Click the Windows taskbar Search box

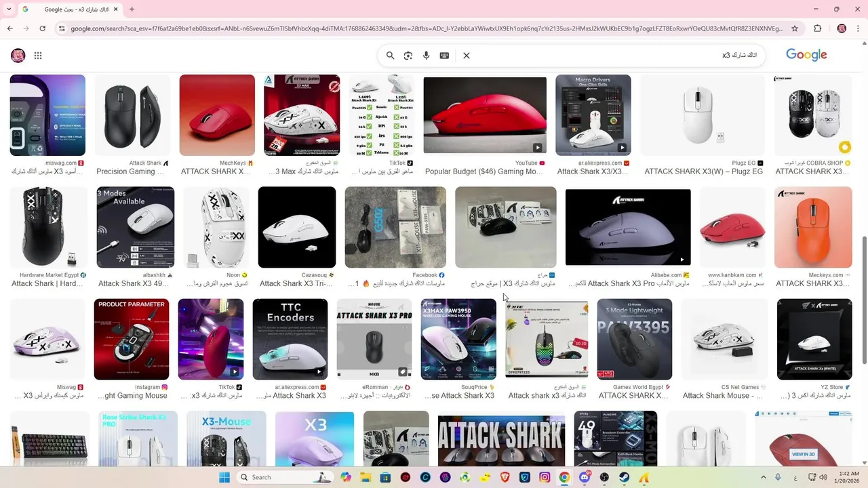pos(283,477)
